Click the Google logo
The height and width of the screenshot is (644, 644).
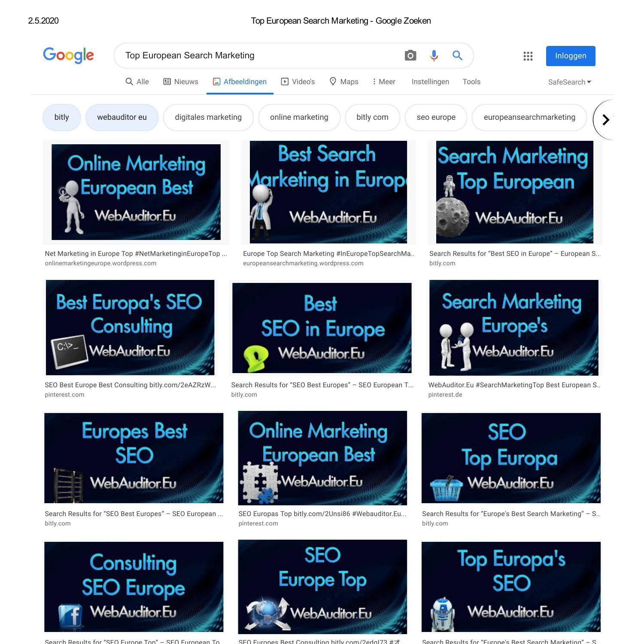pyautogui.click(x=68, y=55)
